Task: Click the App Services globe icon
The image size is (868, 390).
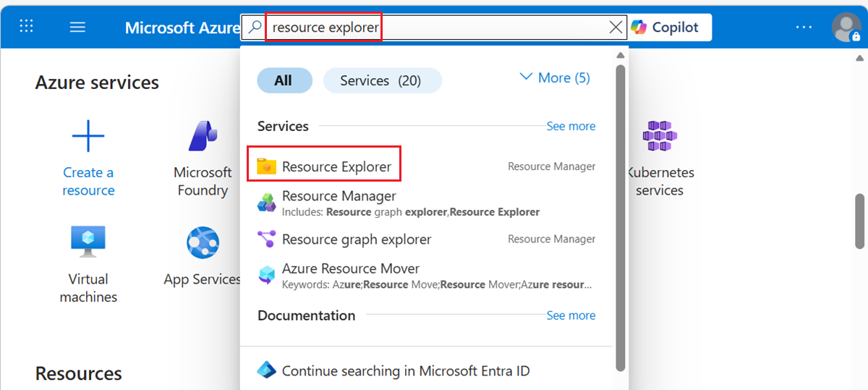Action: 203,243
